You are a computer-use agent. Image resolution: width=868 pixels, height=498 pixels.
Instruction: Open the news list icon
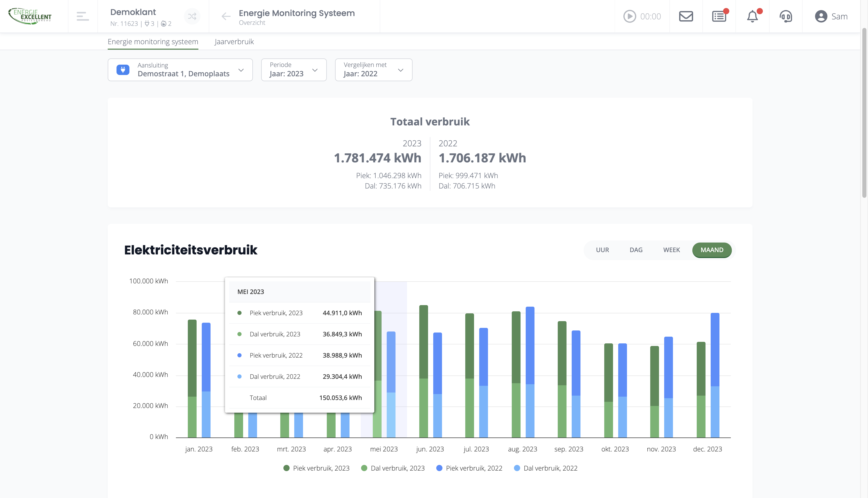point(719,16)
